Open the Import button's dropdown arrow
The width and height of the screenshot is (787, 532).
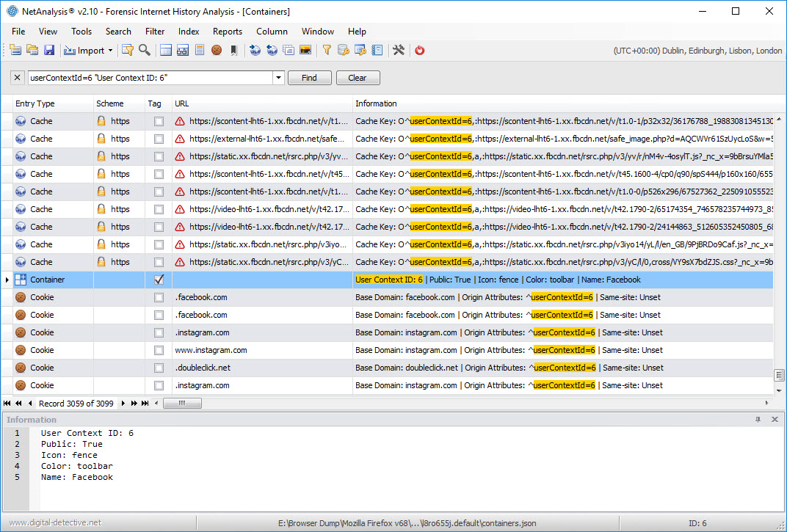pyautogui.click(x=110, y=50)
